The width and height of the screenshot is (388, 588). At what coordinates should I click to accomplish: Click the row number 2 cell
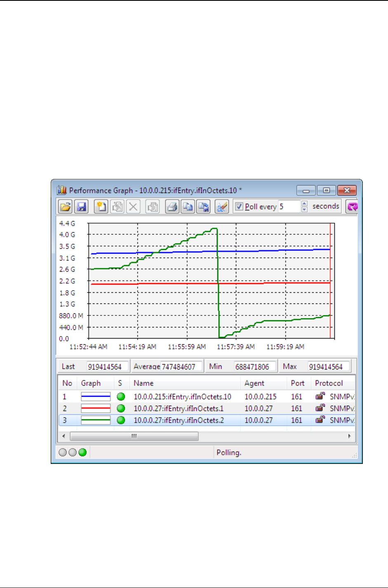click(x=65, y=409)
